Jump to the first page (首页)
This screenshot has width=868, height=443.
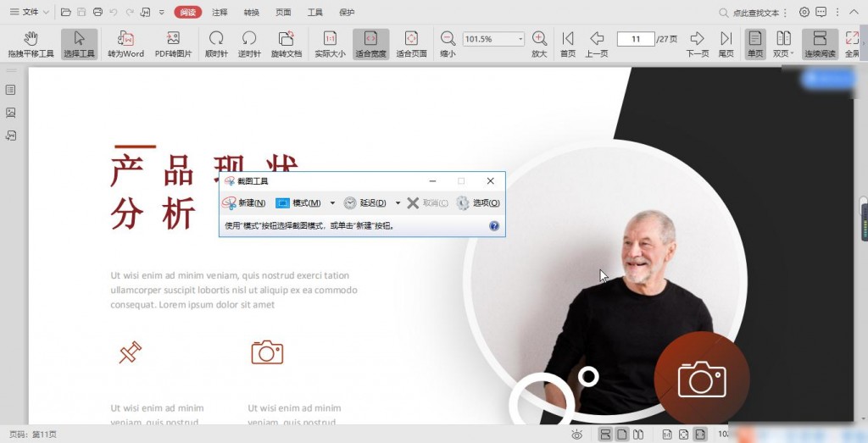pos(567,44)
